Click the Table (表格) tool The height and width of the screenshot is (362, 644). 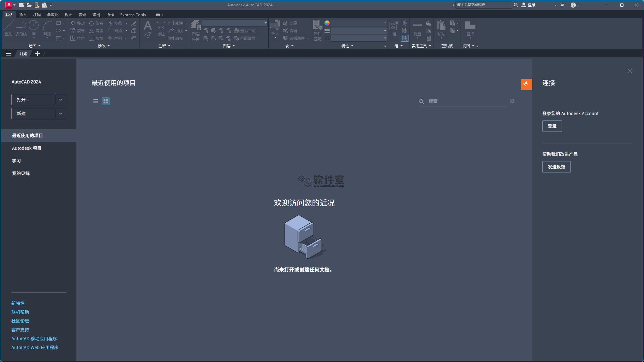(x=176, y=38)
